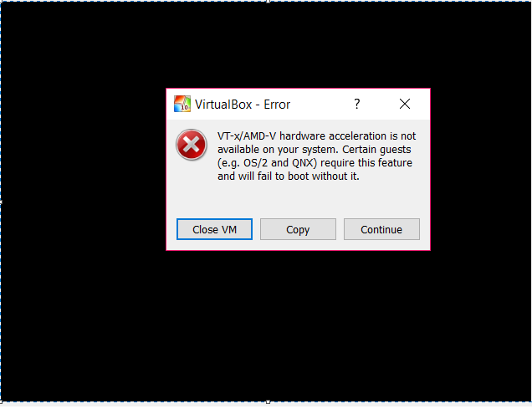Choose Continue to proceed booting the VM
Viewport: 532px width, 409px height.
pos(381,229)
